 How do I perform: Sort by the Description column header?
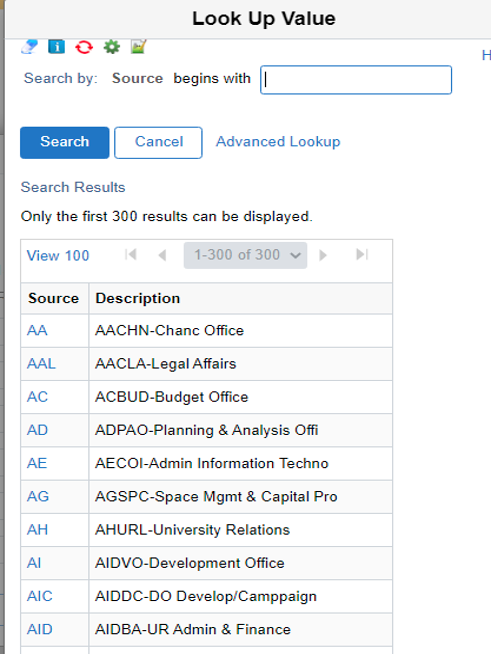click(x=138, y=298)
